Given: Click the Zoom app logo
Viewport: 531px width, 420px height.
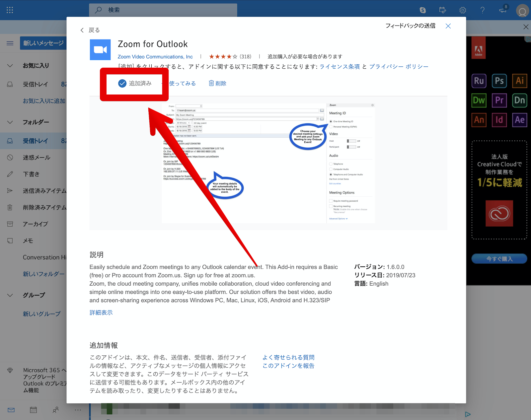Looking at the screenshot, I should click(100, 50).
